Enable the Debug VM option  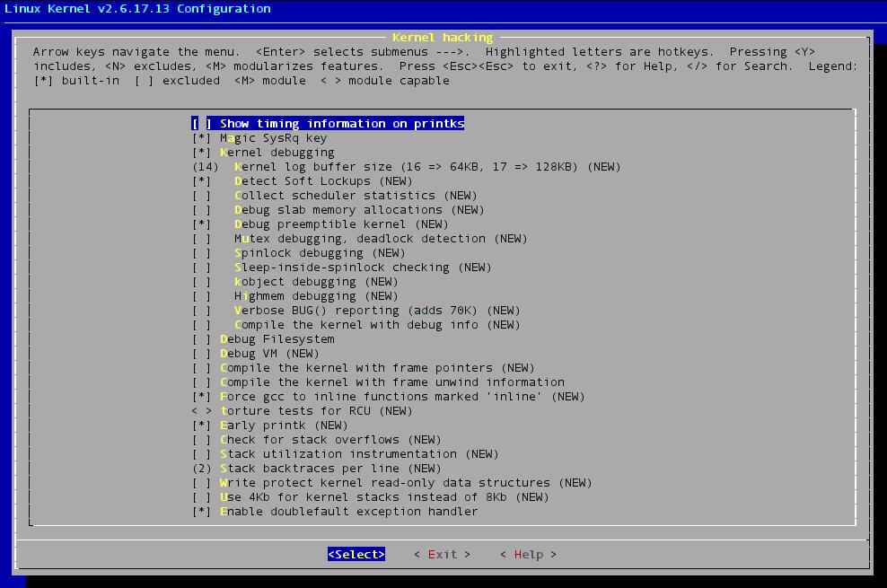[255, 354]
